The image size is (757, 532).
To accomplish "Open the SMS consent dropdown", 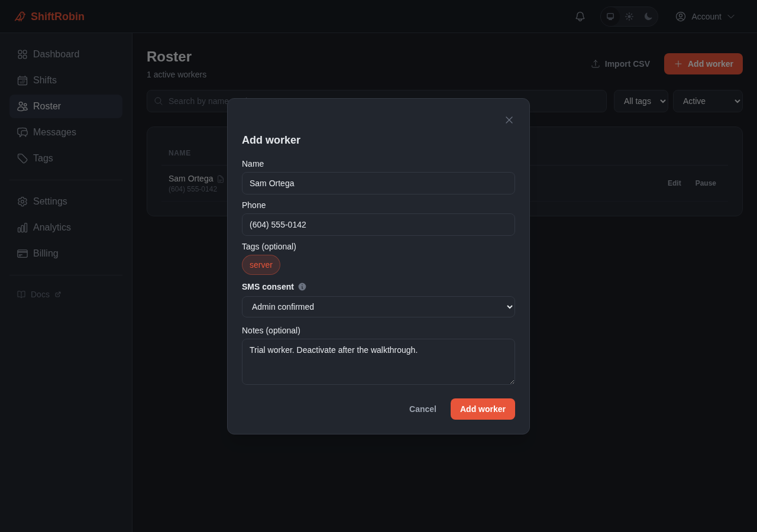I will tap(378, 307).
